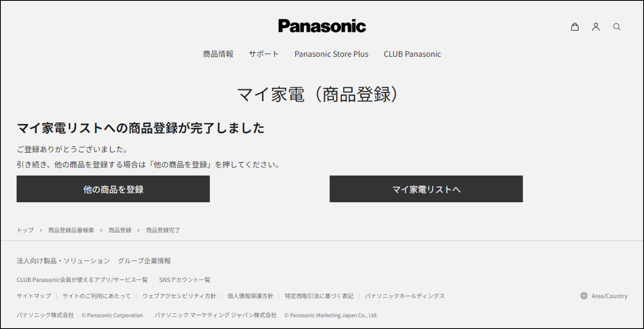644x329 pixels.
Task: Select 商品登録完了 breadcrumb text
Action: (163, 230)
